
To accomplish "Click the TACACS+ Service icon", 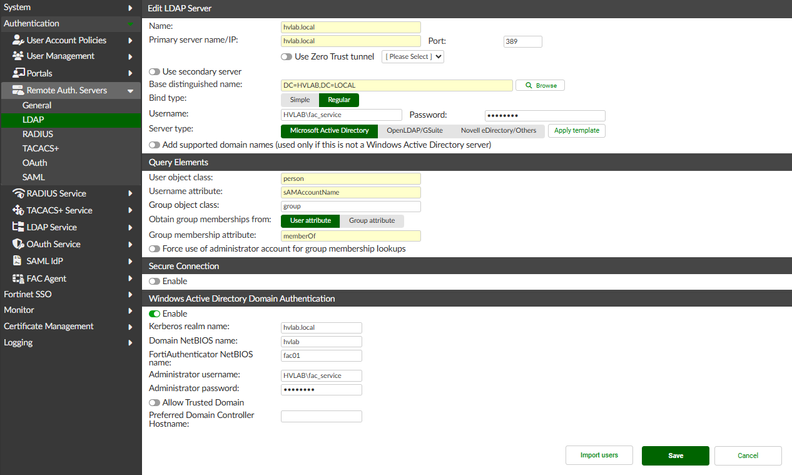I will click(x=18, y=210).
